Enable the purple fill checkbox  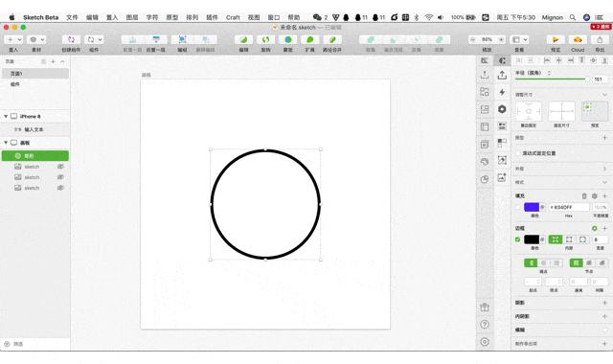click(518, 207)
